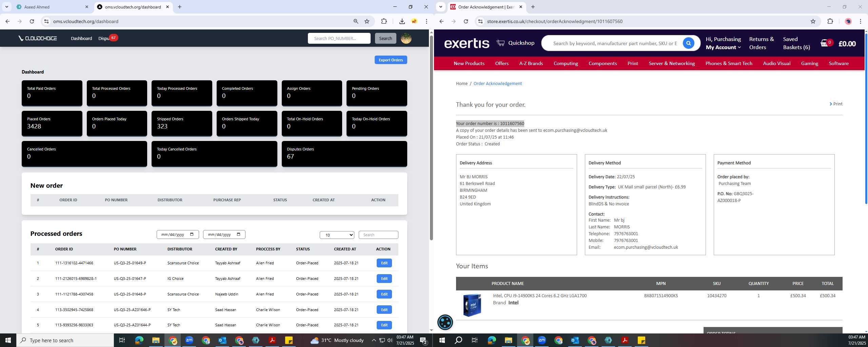
Task: Click the exertis logo
Action: point(467,43)
